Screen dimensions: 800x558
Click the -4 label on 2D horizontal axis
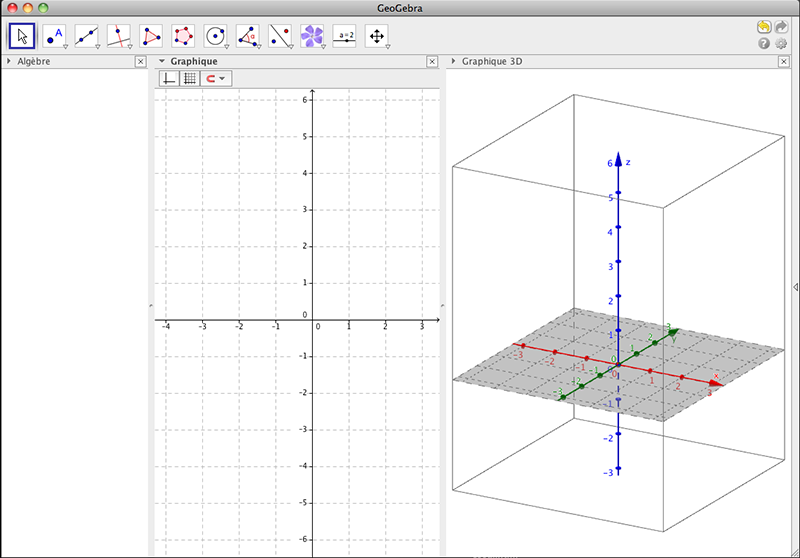coord(166,326)
